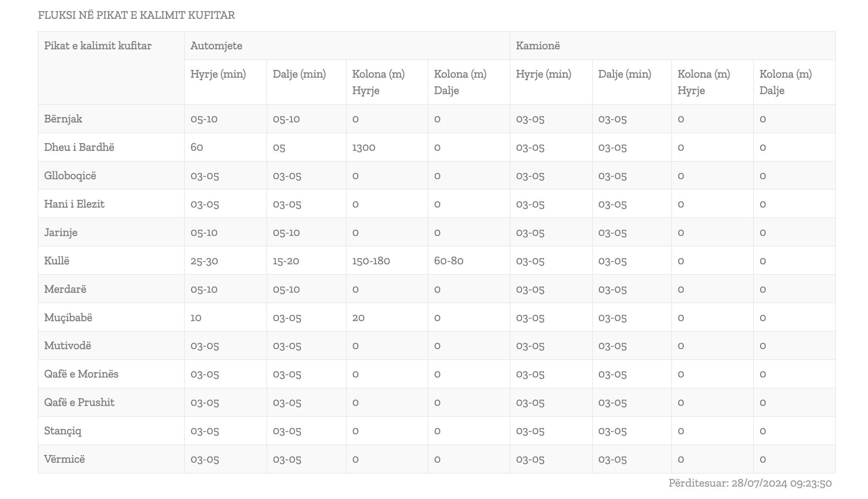Select the Merdarë row label
Viewport: 868px width, 499px height.
(x=65, y=289)
